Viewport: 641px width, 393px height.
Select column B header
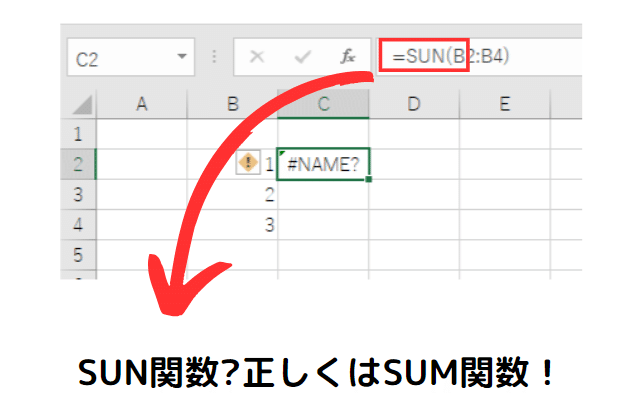pos(232,104)
